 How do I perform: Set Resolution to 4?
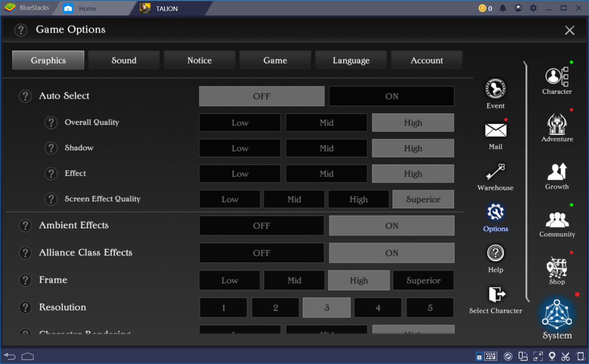(x=378, y=308)
